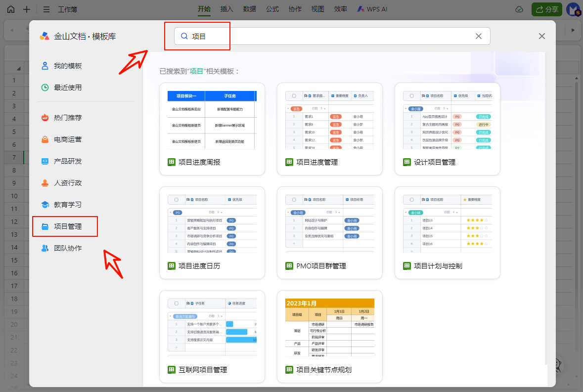Select the 团队协作 people icon
Screen dimensions: 583x392
(45, 248)
